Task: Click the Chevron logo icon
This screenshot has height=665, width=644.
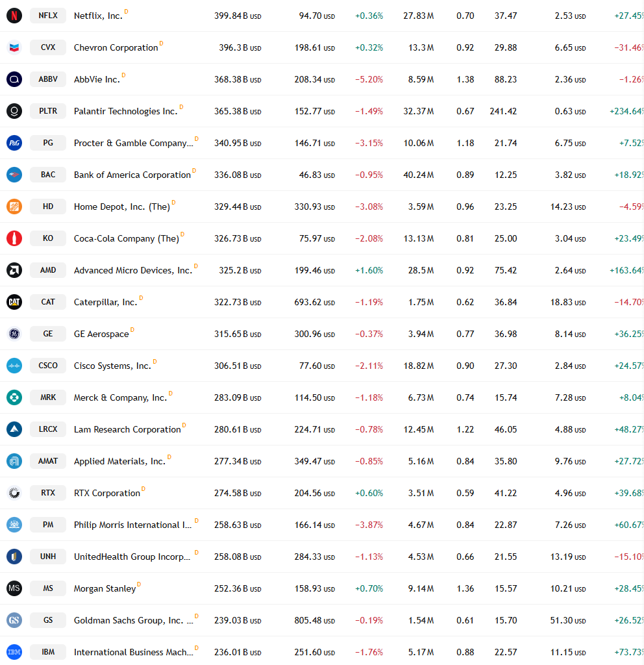Action: click(14, 47)
